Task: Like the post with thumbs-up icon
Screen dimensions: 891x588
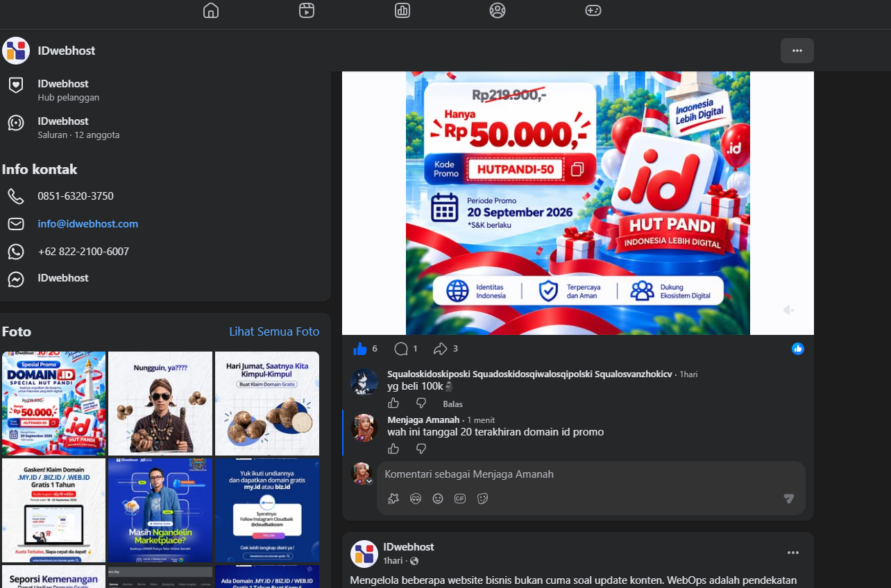Action: (x=359, y=349)
